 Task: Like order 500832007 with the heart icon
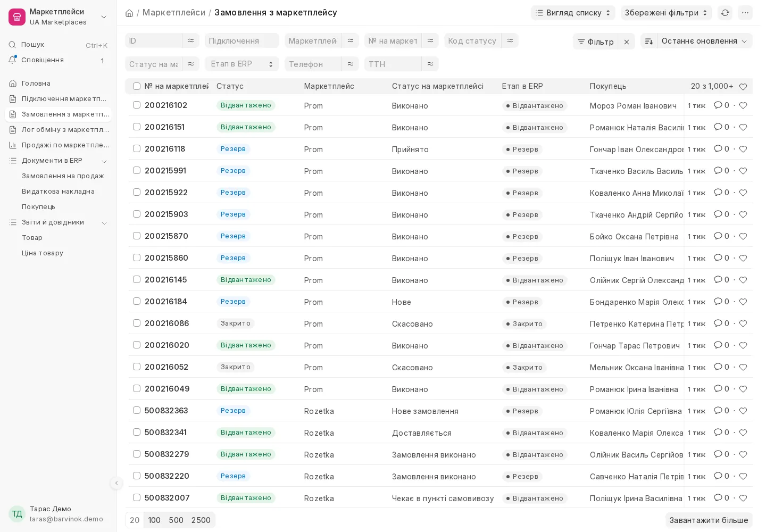coord(743,498)
